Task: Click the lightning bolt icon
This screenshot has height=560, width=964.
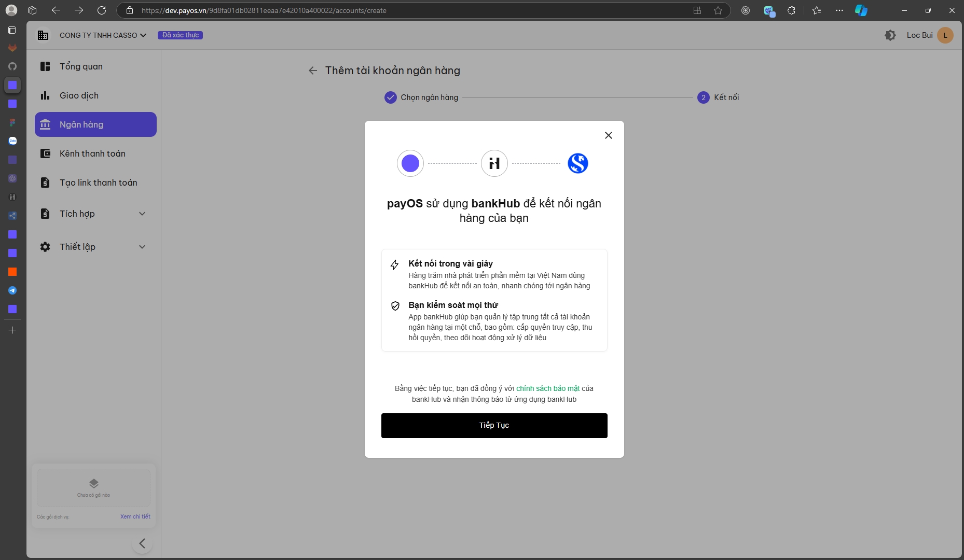Action: (x=395, y=265)
